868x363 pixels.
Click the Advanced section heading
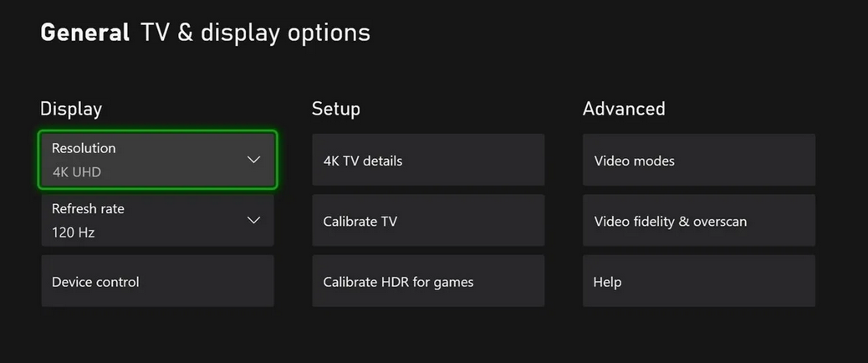pos(624,109)
